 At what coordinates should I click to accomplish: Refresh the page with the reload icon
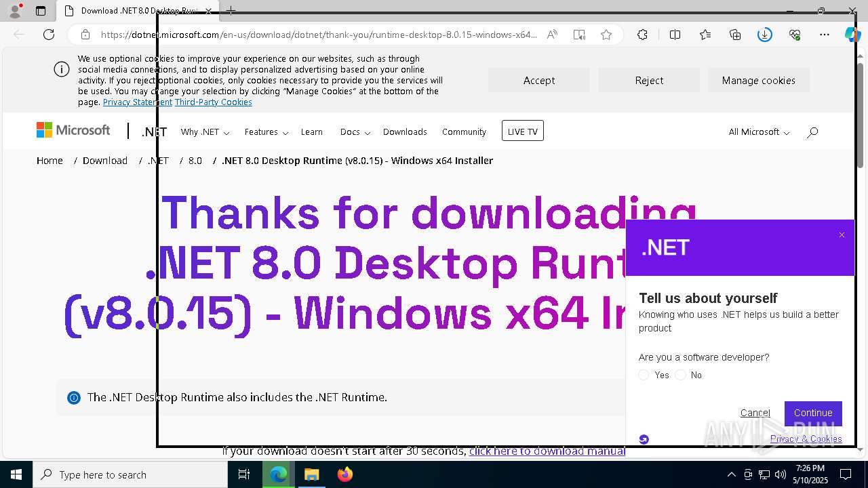point(49,35)
